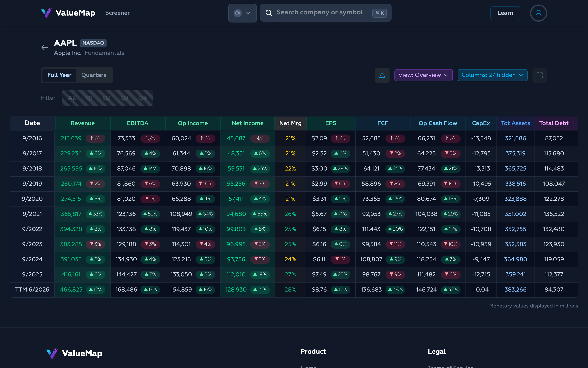Click the Date column header
The height and width of the screenshot is (368, 588).
click(x=32, y=123)
